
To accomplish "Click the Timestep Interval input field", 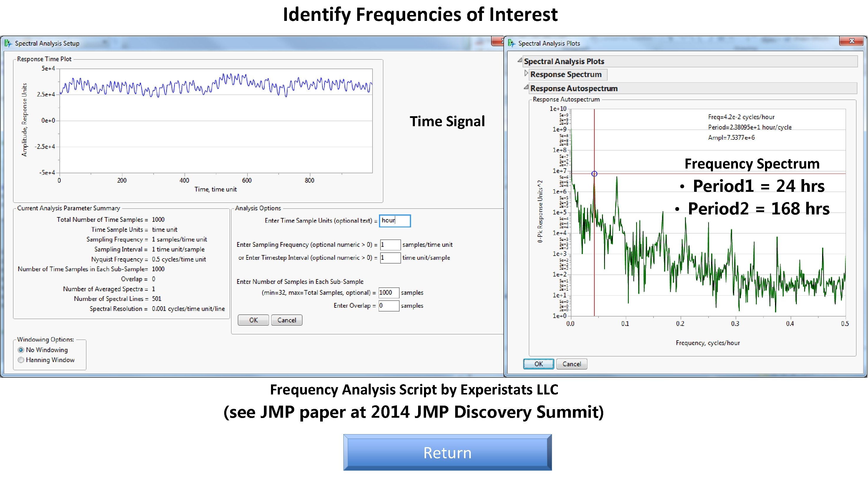I will 390,258.
